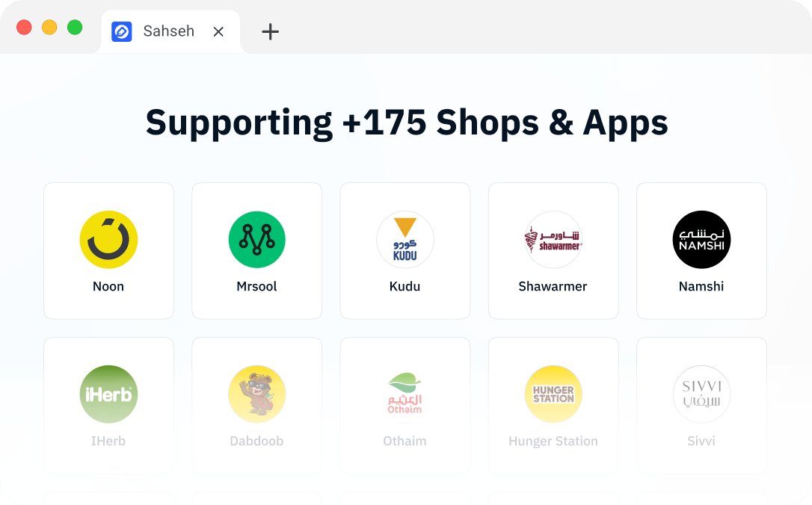This screenshot has height=505, width=812.
Task: Click the Mrsool card label
Action: [257, 286]
